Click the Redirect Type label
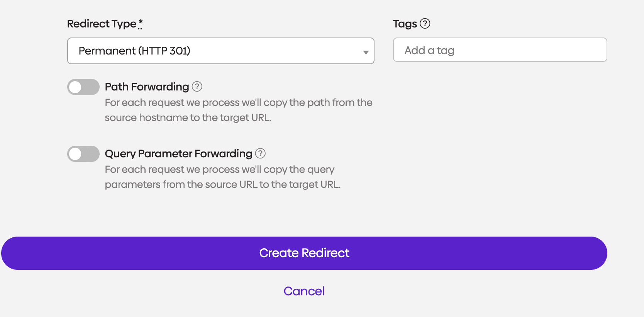This screenshot has height=317, width=644. [x=101, y=24]
